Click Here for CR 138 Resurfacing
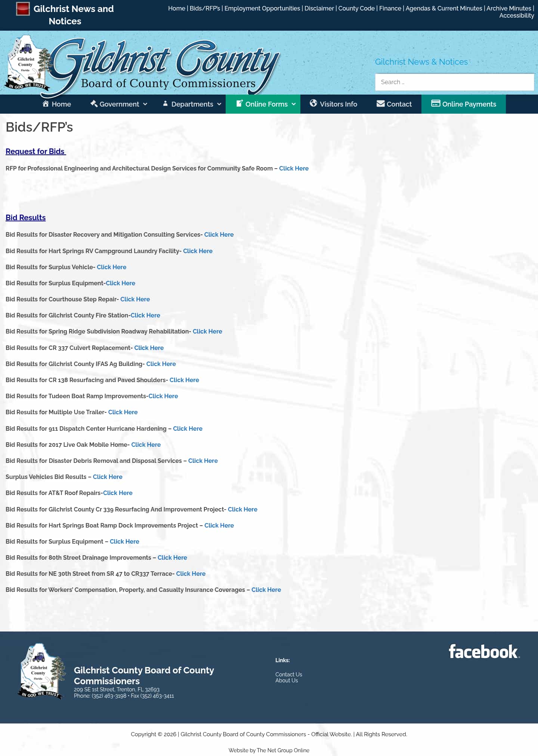This screenshot has width=538, height=756. 184,380
